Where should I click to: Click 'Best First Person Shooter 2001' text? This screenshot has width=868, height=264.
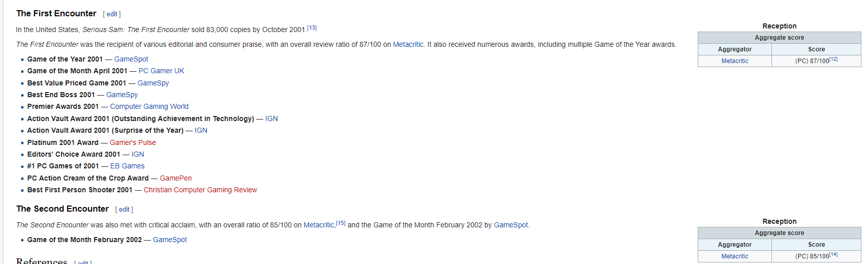click(80, 190)
